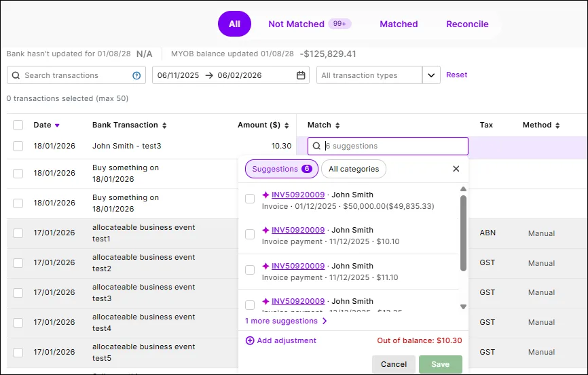Image resolution: width=588 pixels, height=375 pixels.
Task: Tick the select-all checkbox in the table header
Action: click(18, 125)
